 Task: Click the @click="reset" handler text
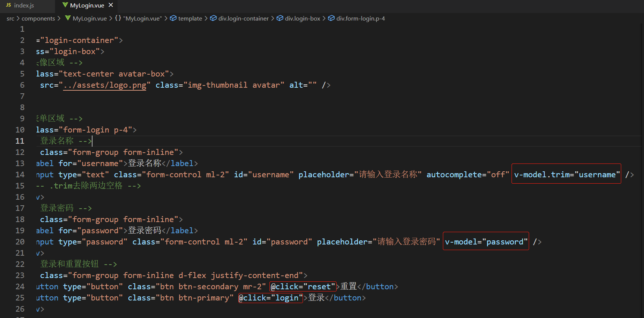(x=303, y=287)
